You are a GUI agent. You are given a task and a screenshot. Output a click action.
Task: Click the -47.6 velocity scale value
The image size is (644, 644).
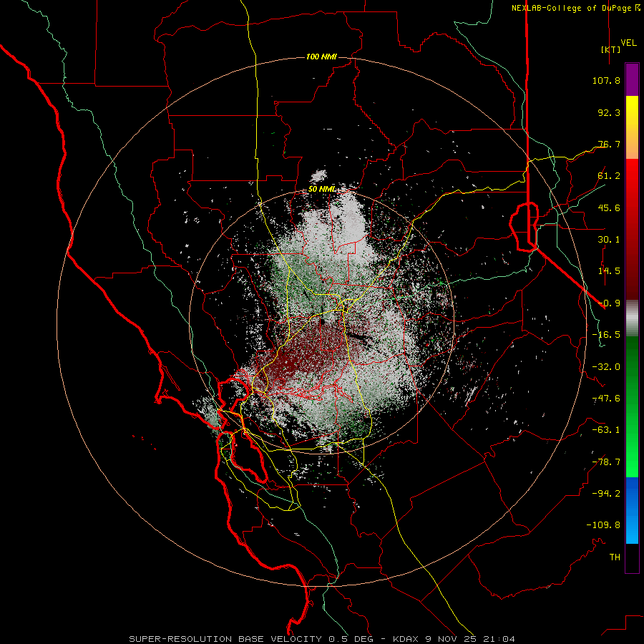(606, 399)
